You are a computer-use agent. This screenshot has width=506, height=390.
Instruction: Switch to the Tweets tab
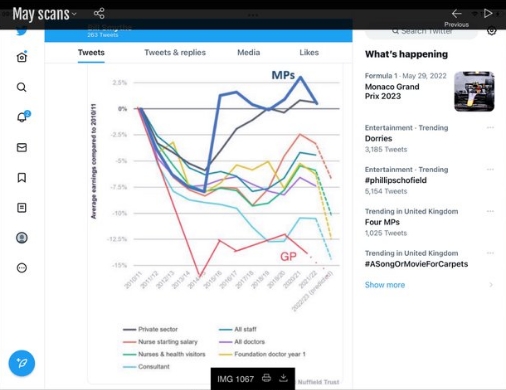point(91,52)
